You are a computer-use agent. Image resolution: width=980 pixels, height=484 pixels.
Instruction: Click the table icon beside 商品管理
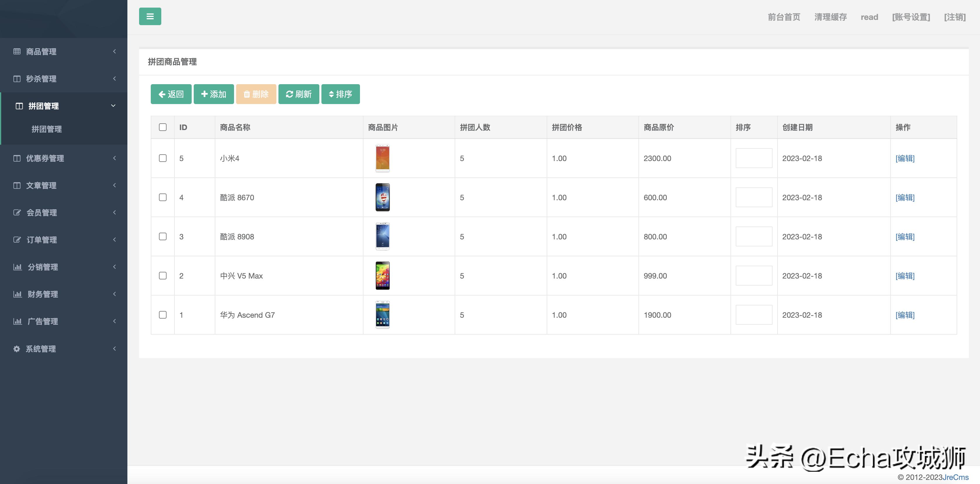17,51
